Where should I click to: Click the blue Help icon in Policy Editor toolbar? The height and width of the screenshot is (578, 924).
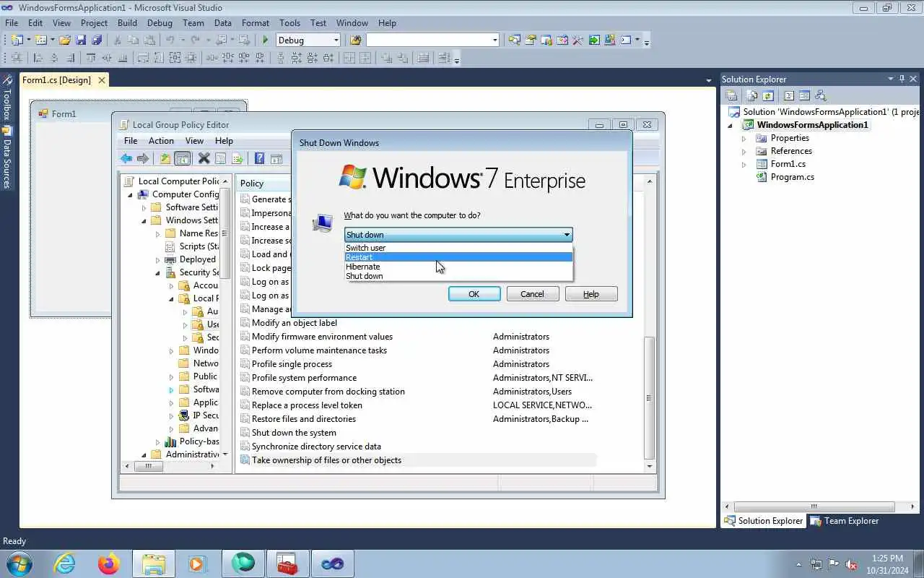[259, 158]
